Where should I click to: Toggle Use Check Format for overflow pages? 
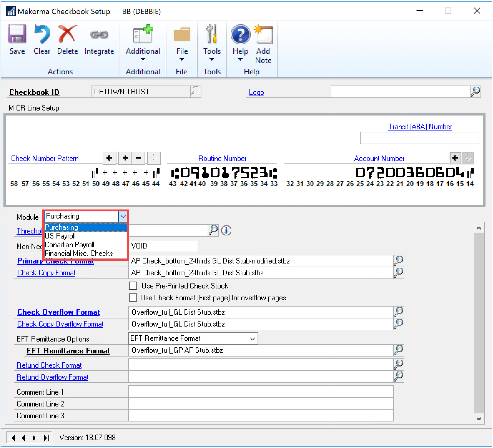133,298
